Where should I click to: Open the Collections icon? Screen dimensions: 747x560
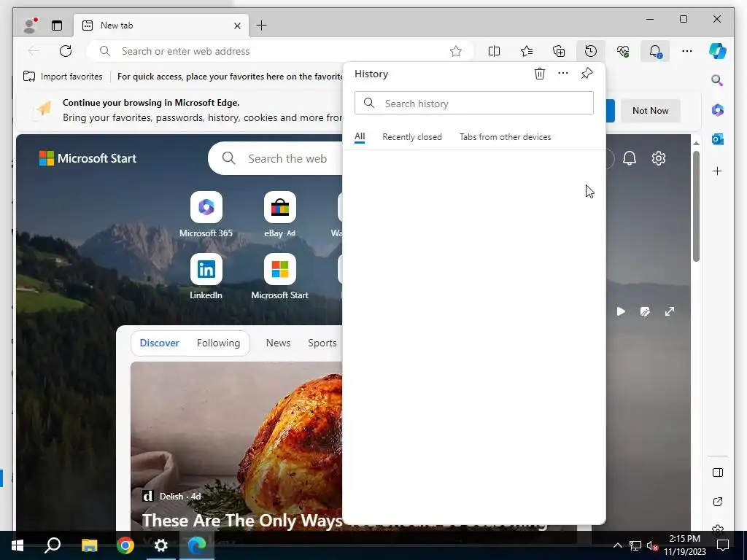pyautogui.click(x=559, y=51)
